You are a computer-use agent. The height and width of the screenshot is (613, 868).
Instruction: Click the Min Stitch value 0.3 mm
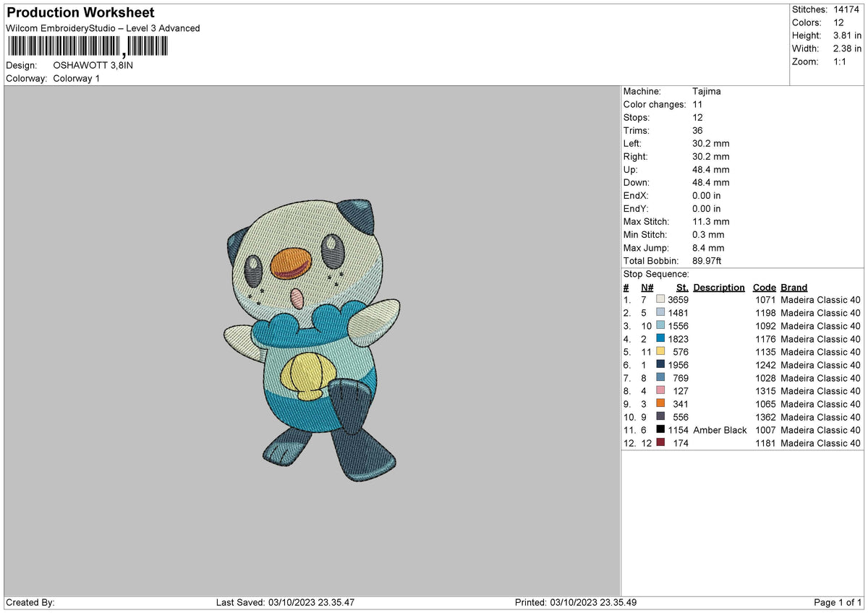point(709,234)
